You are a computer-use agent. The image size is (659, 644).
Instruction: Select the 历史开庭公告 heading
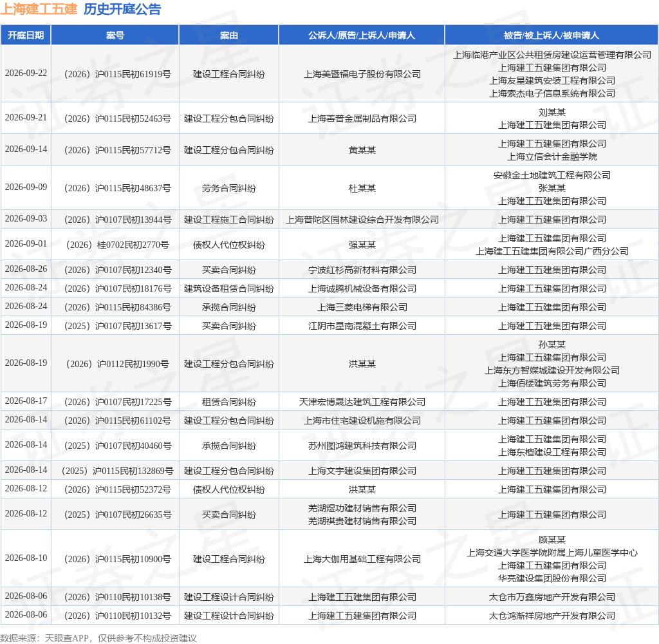click(x=122, y=9)
